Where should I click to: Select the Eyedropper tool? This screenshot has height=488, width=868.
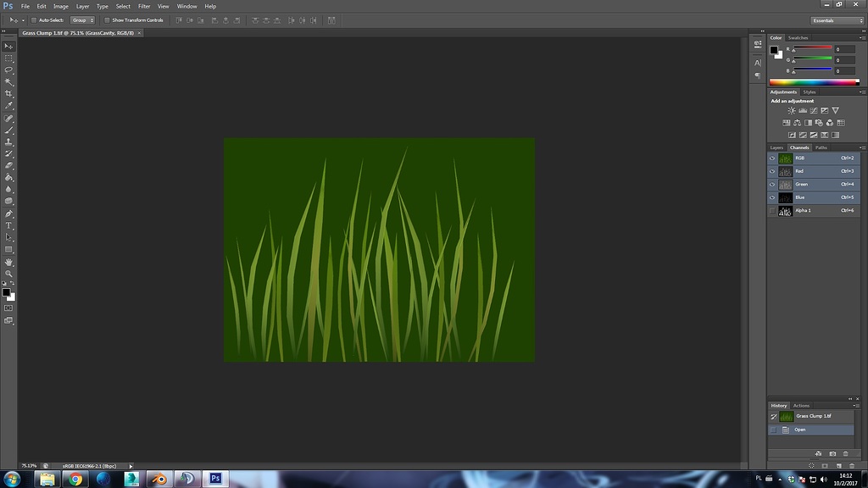point(8,106)
